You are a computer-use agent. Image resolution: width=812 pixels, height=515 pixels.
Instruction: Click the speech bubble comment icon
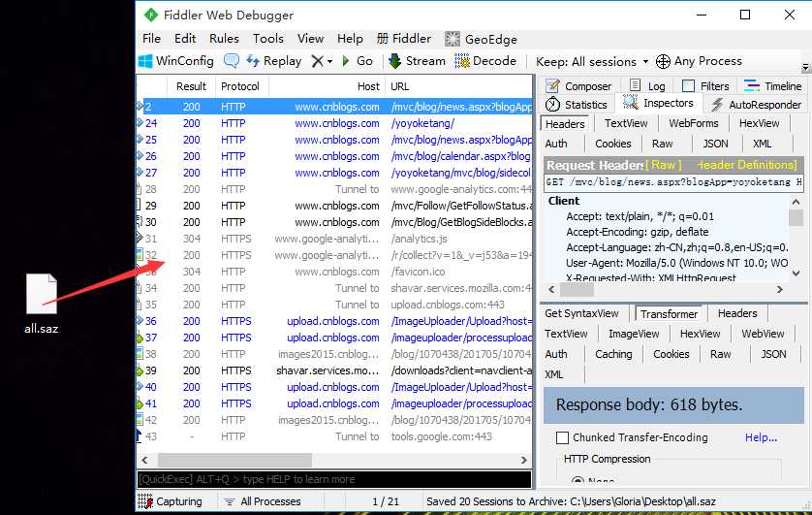pos(231,61)
